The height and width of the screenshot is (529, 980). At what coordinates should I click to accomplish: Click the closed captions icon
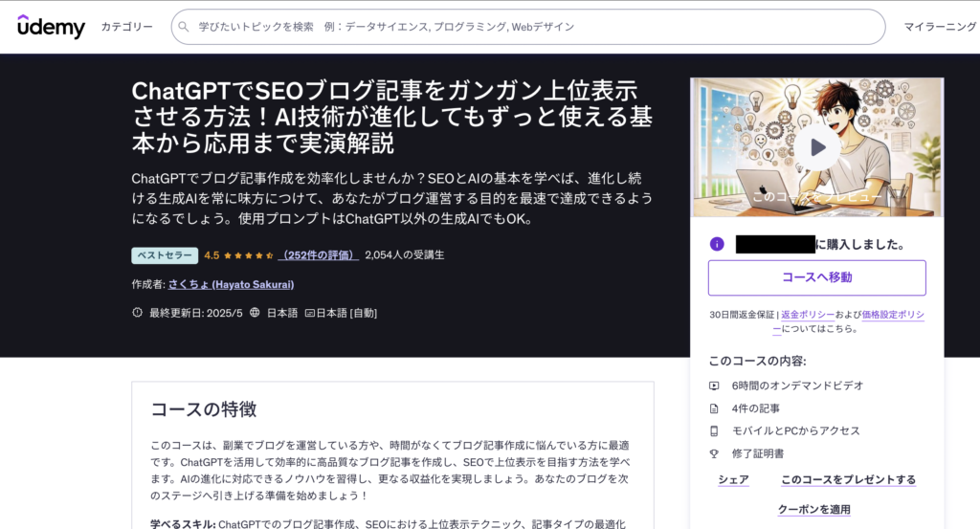click(309, 313)
